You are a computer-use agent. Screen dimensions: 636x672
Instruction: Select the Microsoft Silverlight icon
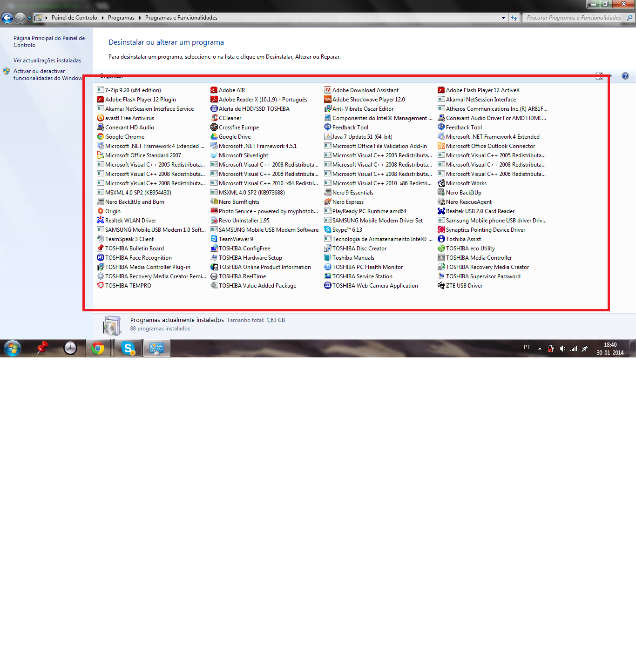pos(214,155)
